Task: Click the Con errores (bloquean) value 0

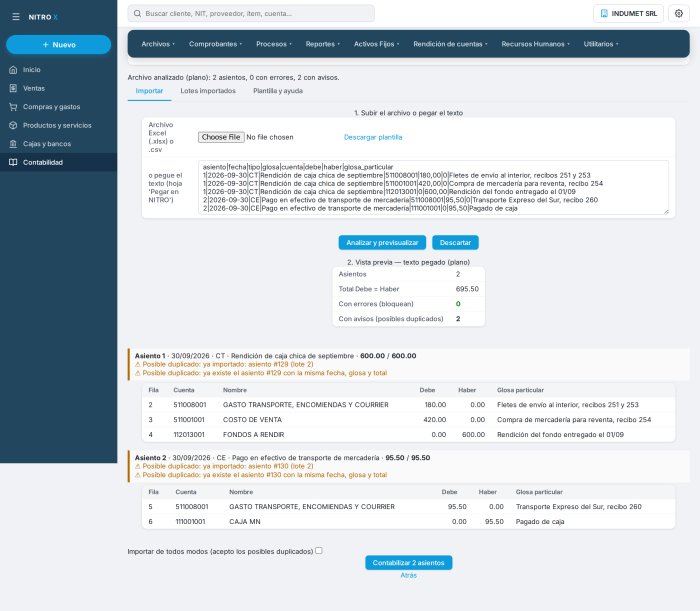Action: coord(458,304)
